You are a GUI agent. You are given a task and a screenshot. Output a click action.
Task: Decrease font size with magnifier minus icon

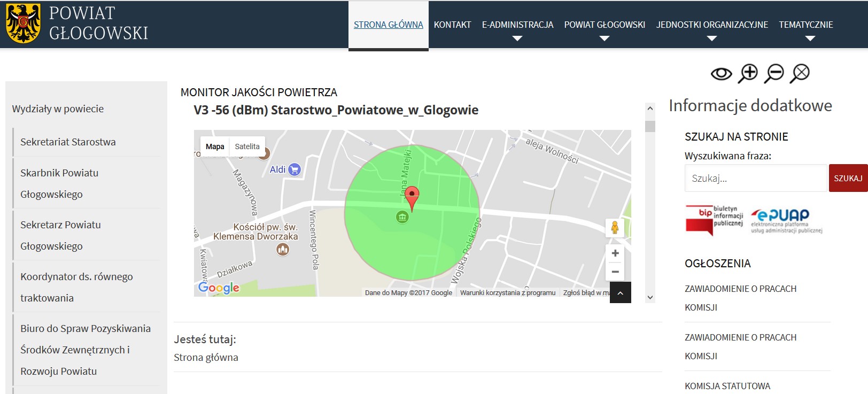773,73
